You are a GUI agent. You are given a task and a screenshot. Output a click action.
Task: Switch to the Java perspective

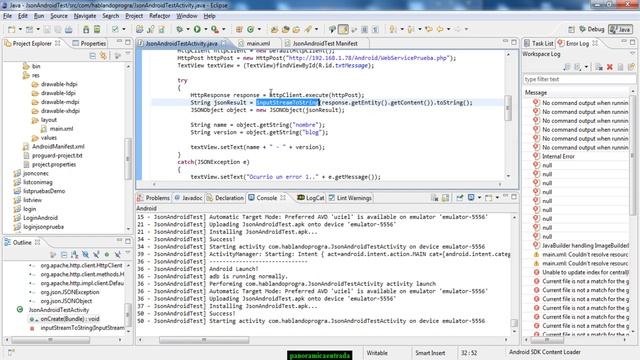coord(620,29)
